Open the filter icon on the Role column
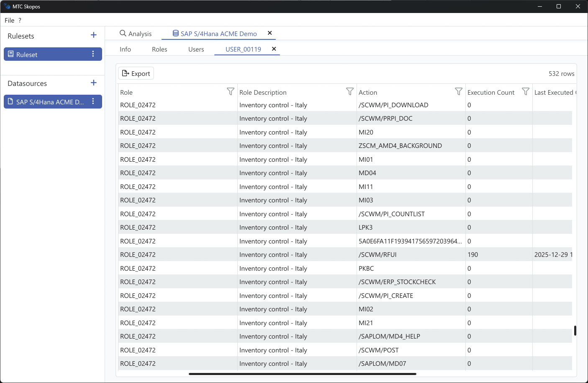 (231, 91)
